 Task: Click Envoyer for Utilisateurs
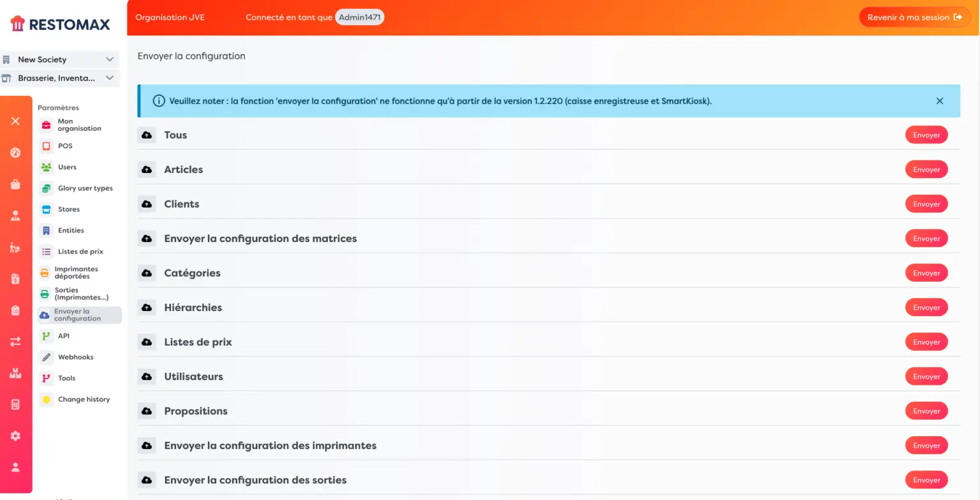tap(926, 376)
